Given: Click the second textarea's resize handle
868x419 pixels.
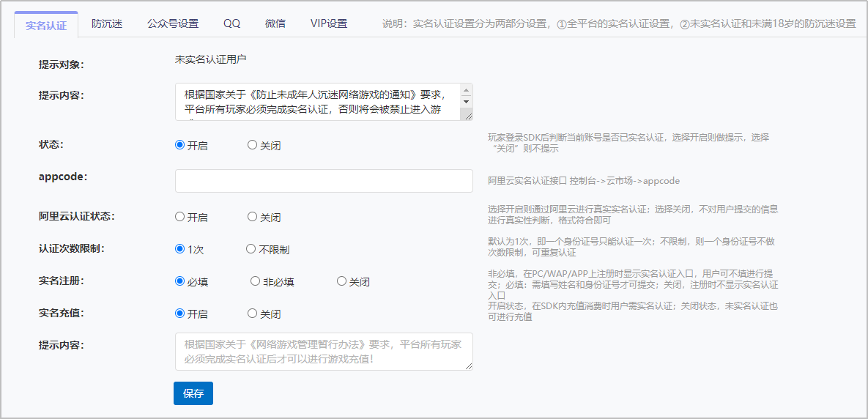Looking at the screenshot, I should 469,366.
